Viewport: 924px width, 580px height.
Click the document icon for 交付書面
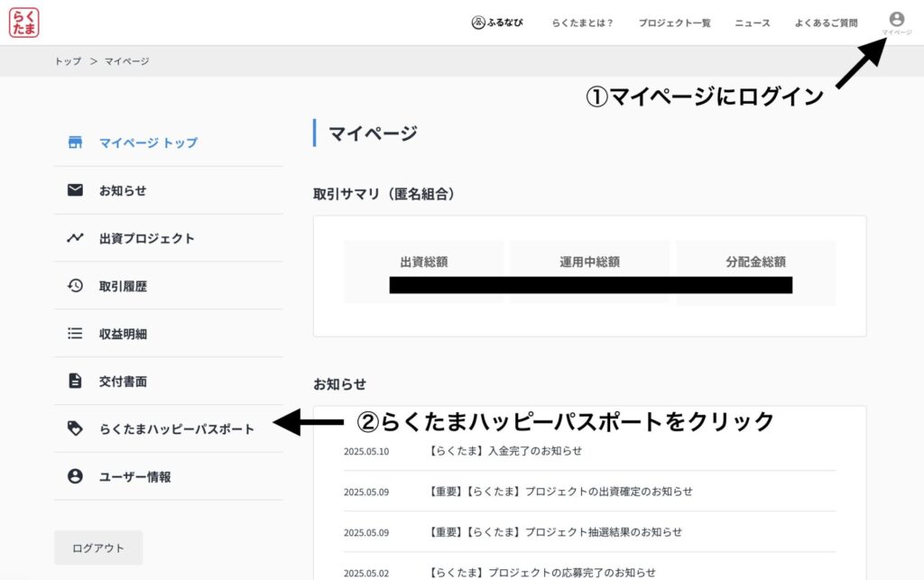coord(75,381)
